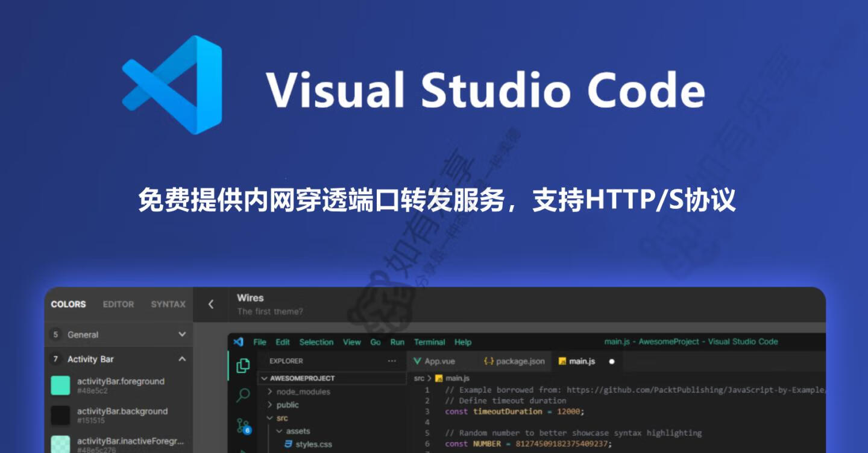Image resolution: width=868 pixels, height=453 pixels.
Task: Click the 'Visual Studio Code' banner title
Action: [486, 91]
